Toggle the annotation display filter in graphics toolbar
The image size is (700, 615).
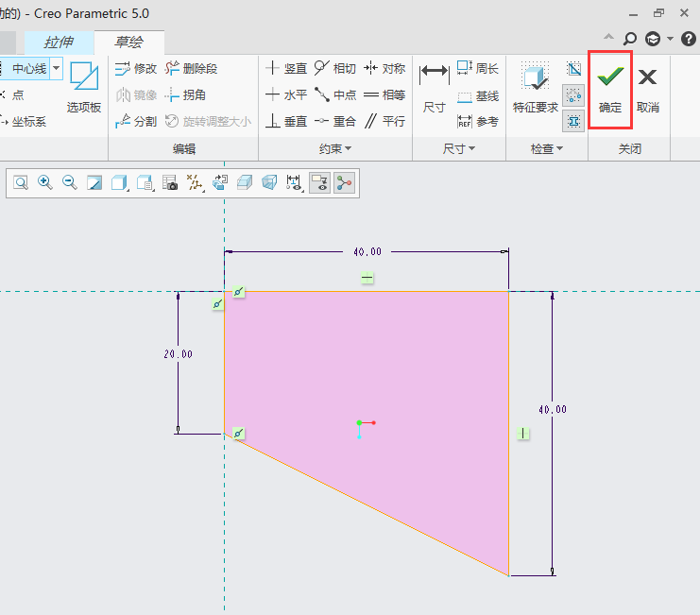pos(319,183)
